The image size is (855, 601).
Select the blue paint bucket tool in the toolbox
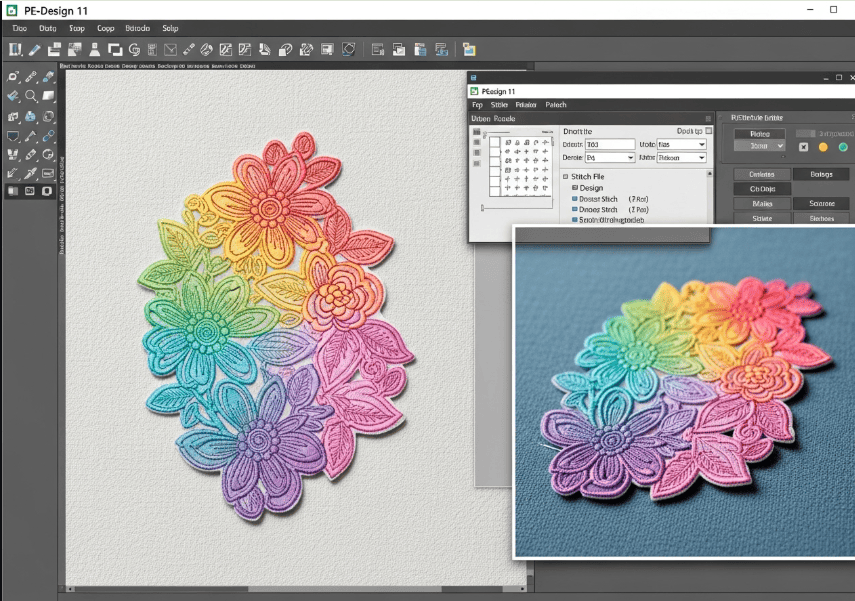click(31, 116)
